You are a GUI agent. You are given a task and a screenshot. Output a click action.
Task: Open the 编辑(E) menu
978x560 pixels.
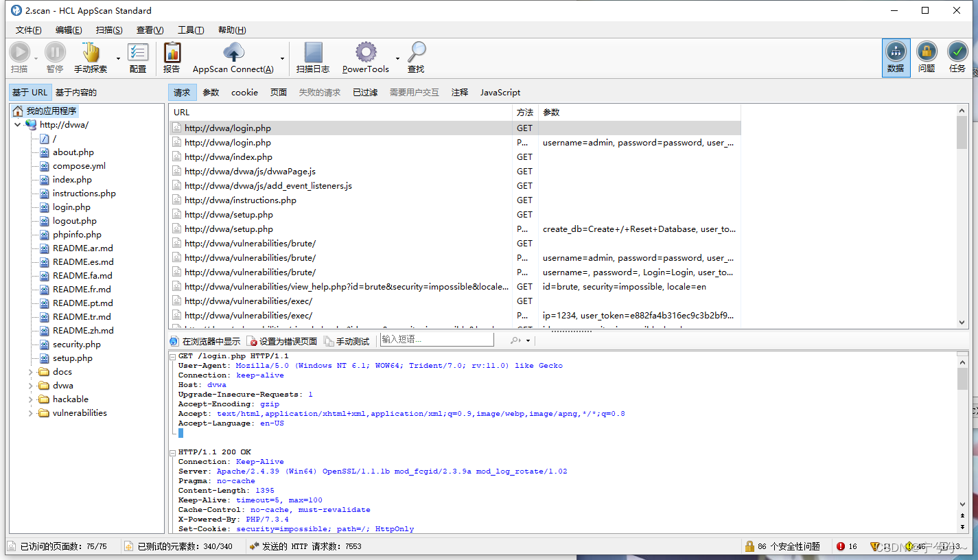pyautogui.click(x=69, y=30)
